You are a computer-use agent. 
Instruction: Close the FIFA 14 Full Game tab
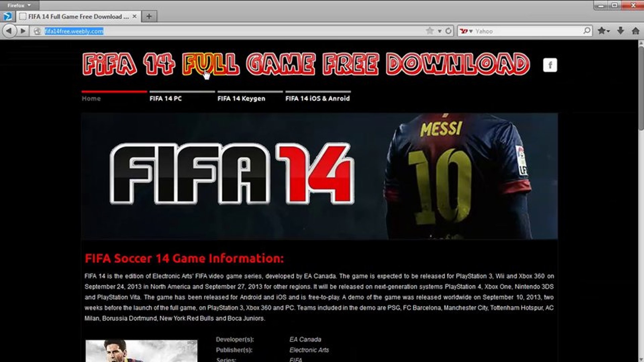point(134,16)
